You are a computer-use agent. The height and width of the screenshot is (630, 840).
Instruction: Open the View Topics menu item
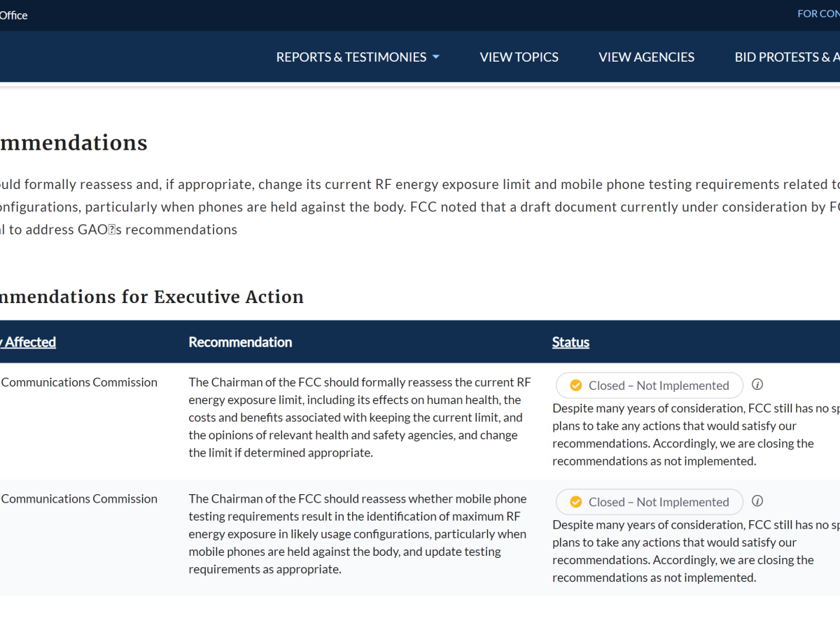519,57
